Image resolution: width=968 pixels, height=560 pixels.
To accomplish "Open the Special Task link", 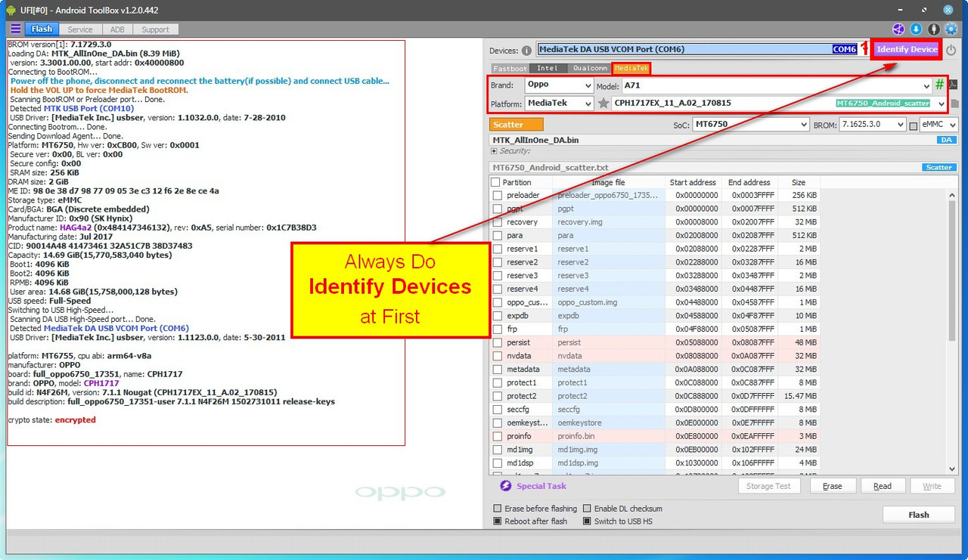I will 541,486.
